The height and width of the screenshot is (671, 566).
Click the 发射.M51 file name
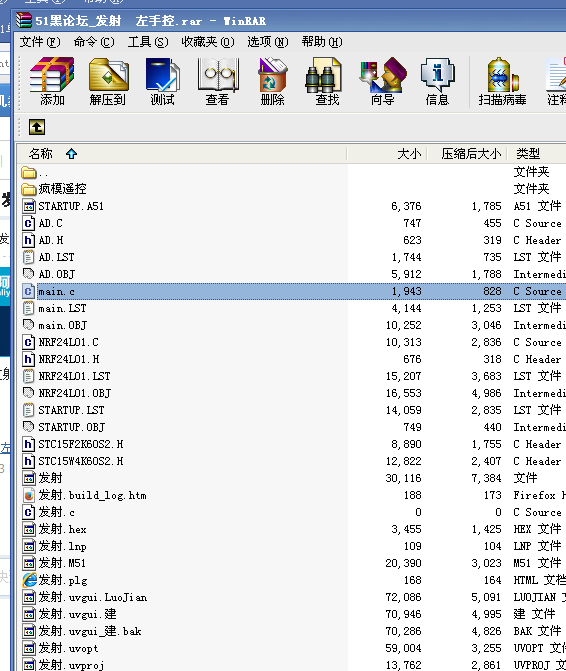point(62,563)
